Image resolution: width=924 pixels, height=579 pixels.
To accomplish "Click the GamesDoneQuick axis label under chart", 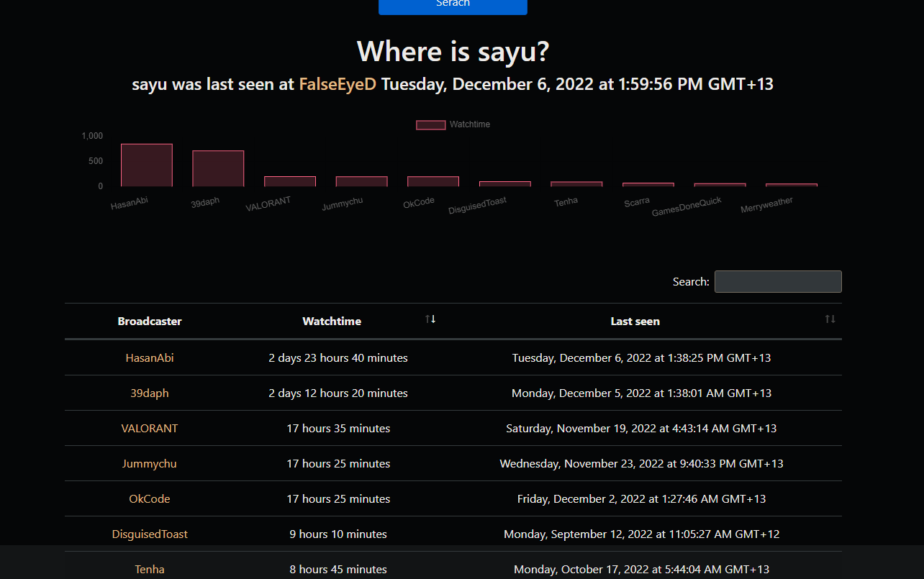I will coord(687,207).
